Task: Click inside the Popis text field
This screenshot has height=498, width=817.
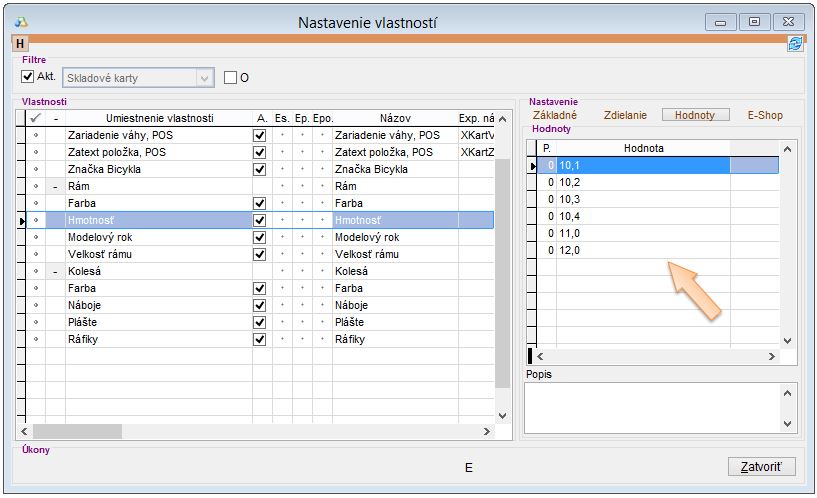Action: 650,405
